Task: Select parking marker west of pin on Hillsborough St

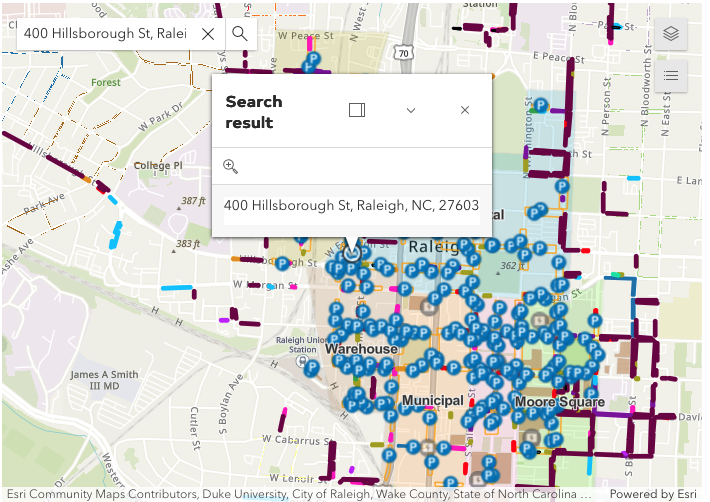Action: click(x=283, y=264)
